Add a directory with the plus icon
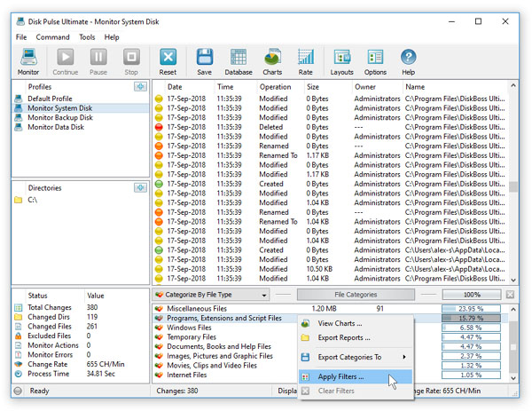 click(x=140, y=187)
